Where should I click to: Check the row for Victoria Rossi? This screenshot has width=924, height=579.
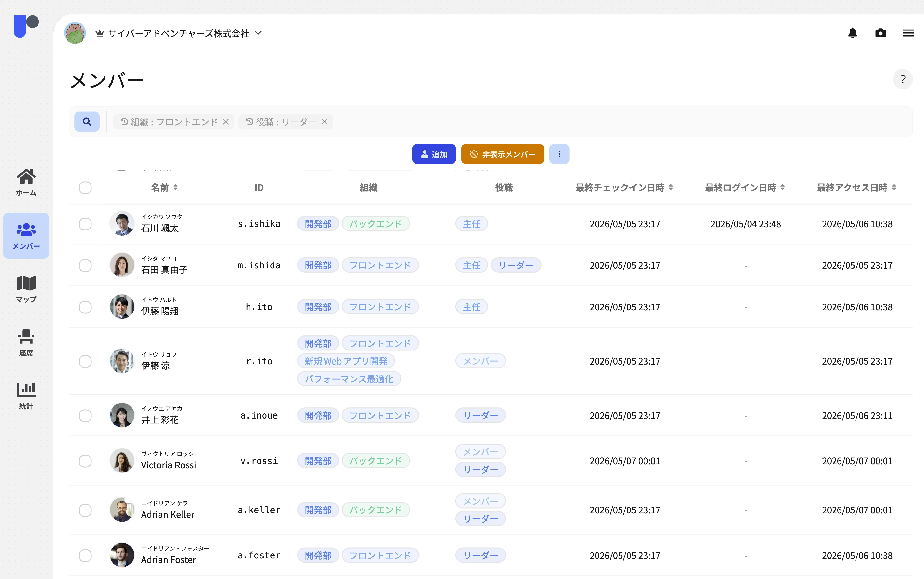pyautogui.click(x=85, y=461)
